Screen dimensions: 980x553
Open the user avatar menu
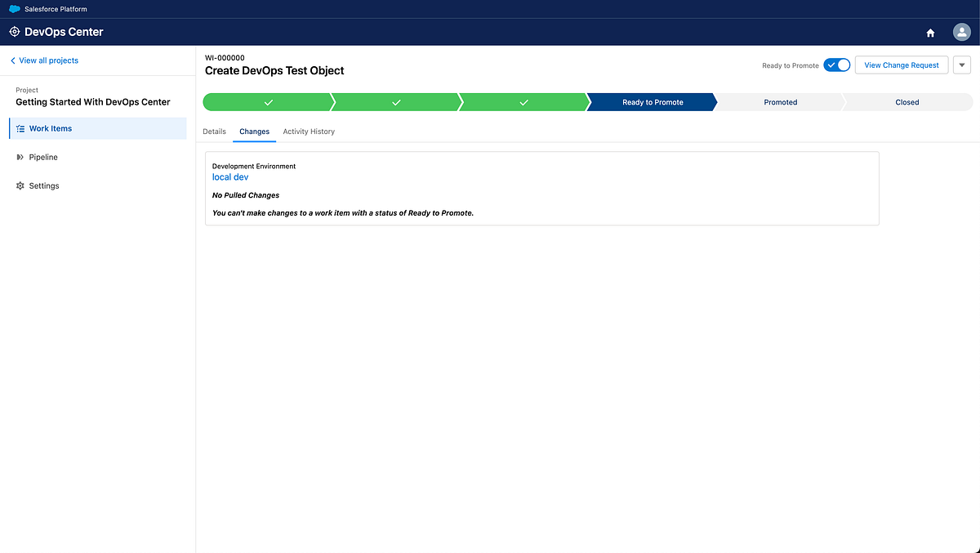(961, 32)
